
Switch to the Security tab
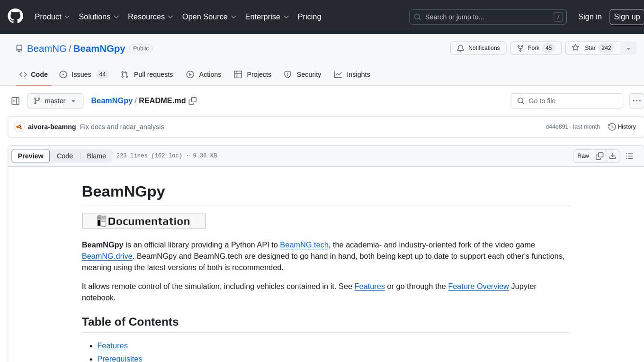(302, 74)
